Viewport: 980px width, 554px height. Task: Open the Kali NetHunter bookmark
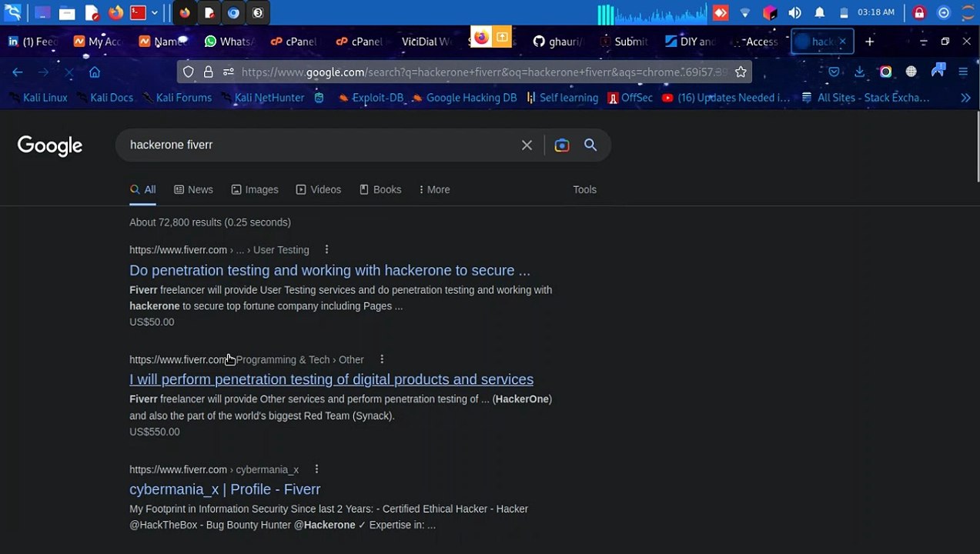click(261, 98)
